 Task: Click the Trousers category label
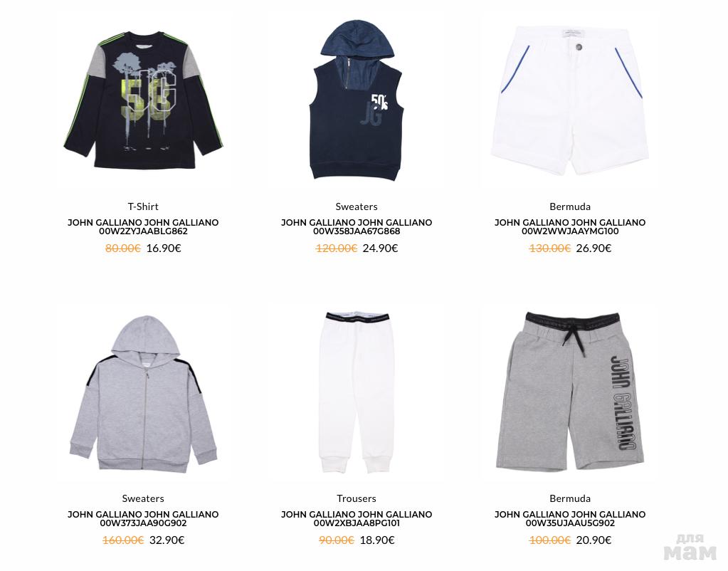pyautogui.click(x=357, y=498)
